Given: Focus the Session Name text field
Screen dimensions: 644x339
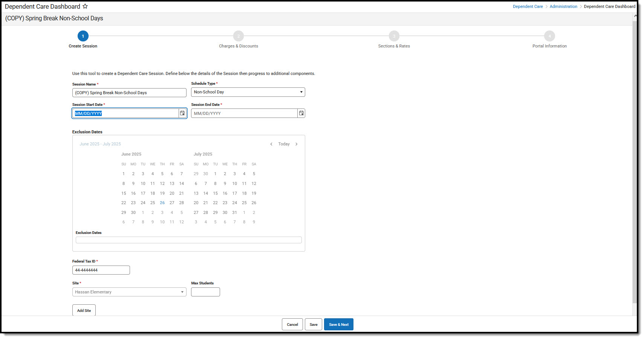Looking at the screenshot, I should (x=129, y=93).
